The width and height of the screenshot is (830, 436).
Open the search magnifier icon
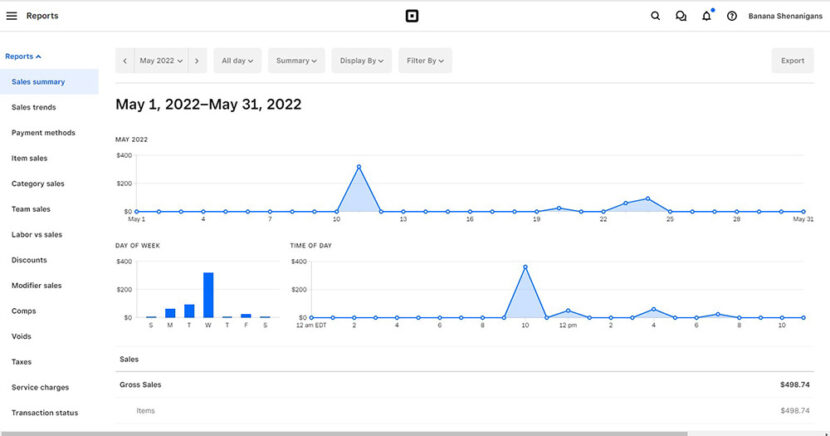[655, 16]
